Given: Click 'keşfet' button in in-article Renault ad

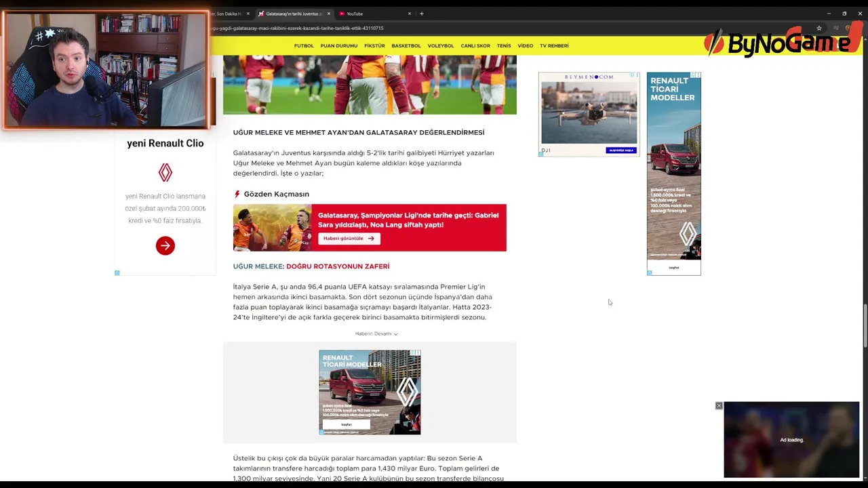Looking at the screenshot, I should pos(347,425).
